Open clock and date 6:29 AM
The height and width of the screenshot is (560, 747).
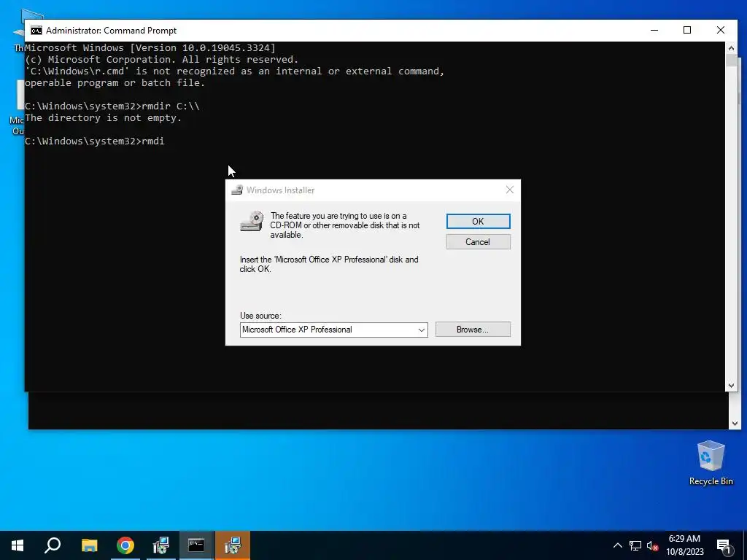[684, 545]
